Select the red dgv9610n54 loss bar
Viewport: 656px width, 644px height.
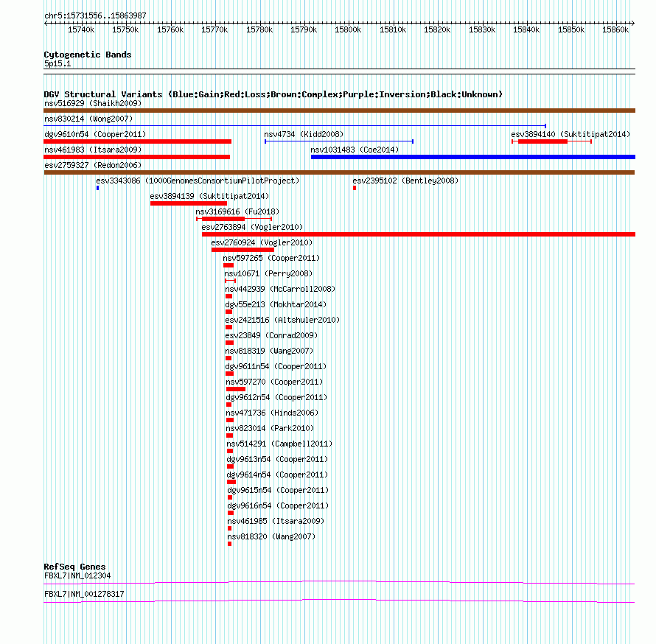point(137,141)
